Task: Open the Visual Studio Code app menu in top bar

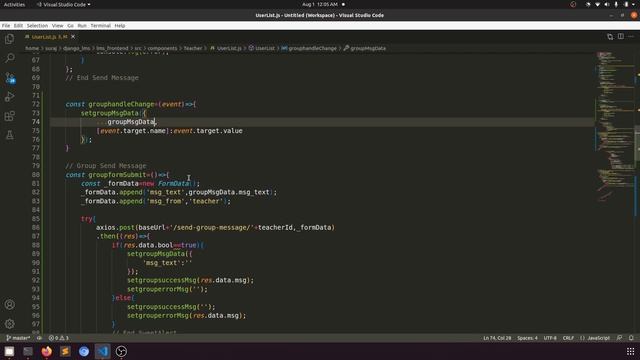Action: pos(64,4)
